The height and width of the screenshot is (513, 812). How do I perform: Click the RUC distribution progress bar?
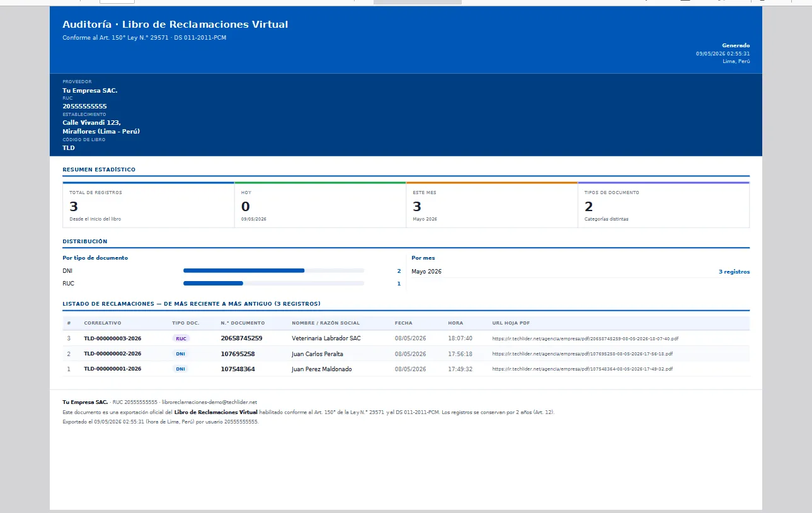pos(273,284)
